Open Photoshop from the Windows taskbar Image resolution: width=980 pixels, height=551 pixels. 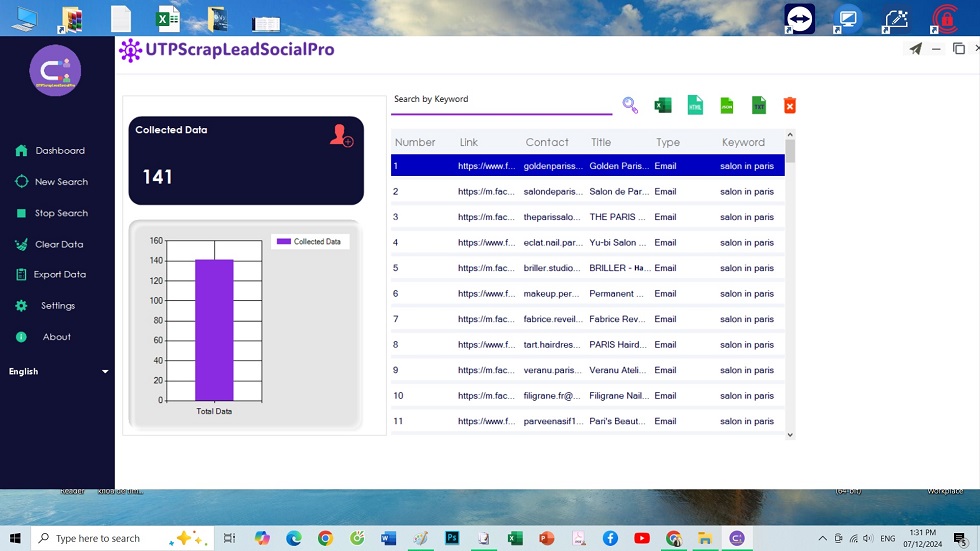[452, 538]
